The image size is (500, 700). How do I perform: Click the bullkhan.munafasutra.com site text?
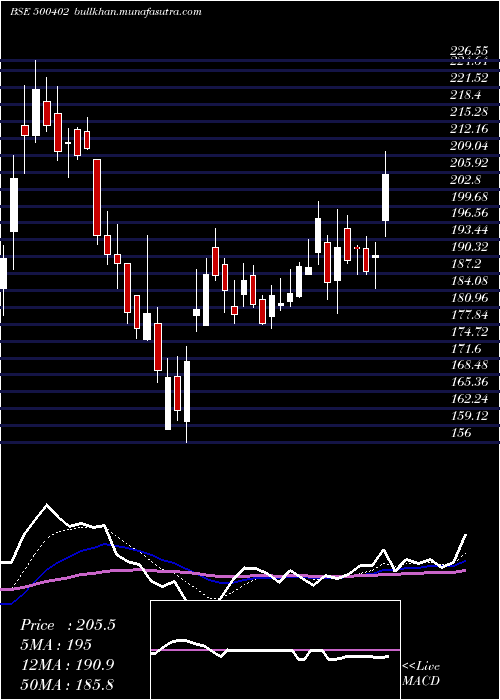click(136, 12)
